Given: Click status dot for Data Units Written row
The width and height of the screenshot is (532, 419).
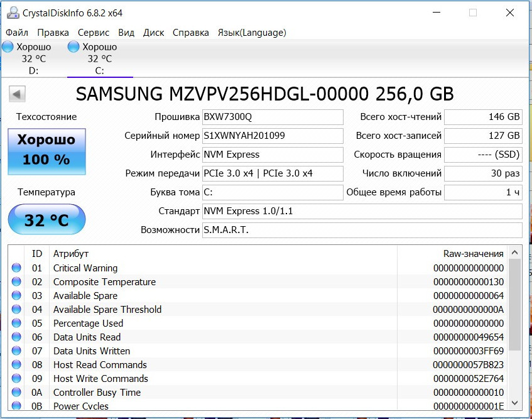Looking at the screenshot, I should (x=16, y=351).
